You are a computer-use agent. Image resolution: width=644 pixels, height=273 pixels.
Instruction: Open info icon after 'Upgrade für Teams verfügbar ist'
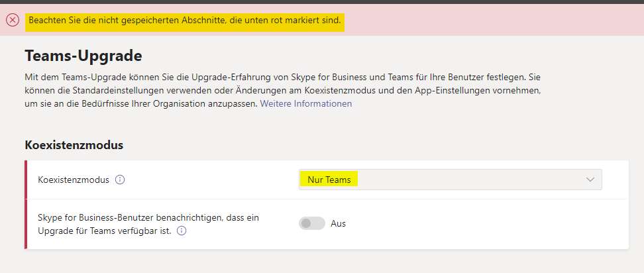182,231
